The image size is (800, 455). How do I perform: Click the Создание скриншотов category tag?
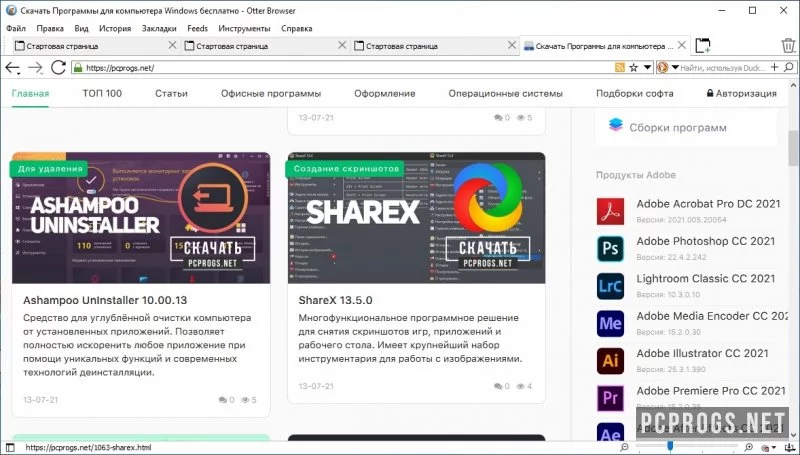coord(345,169)
